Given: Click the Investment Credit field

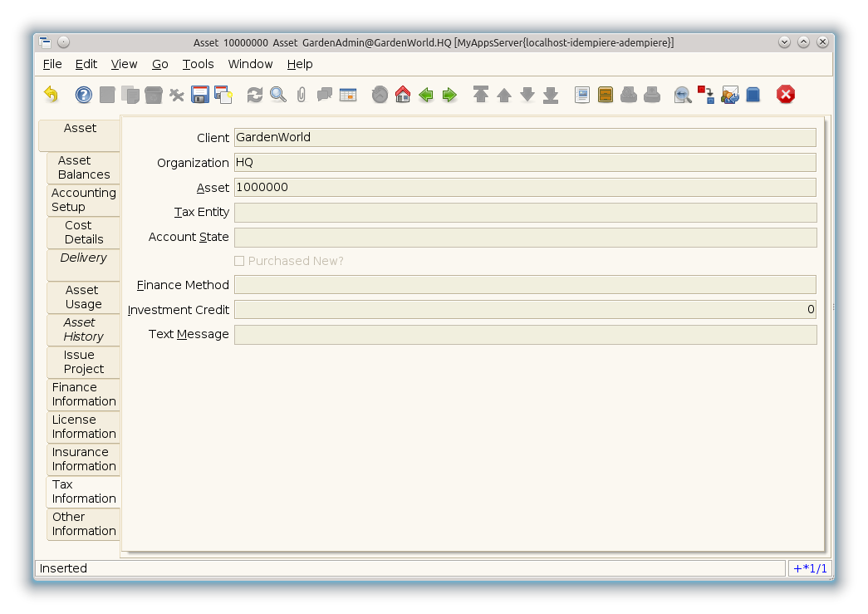Looking at the screenshot, I should click(x=525, y=310).
